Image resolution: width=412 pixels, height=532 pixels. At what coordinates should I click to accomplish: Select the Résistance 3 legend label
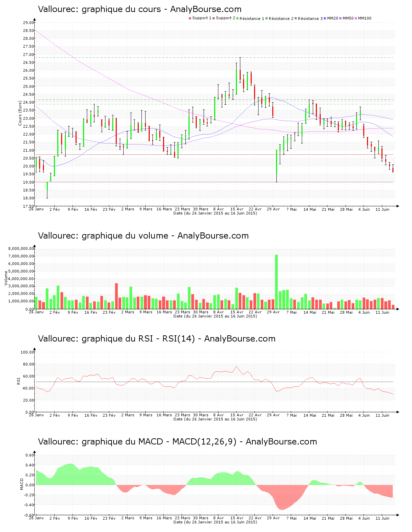coord(310,19)
